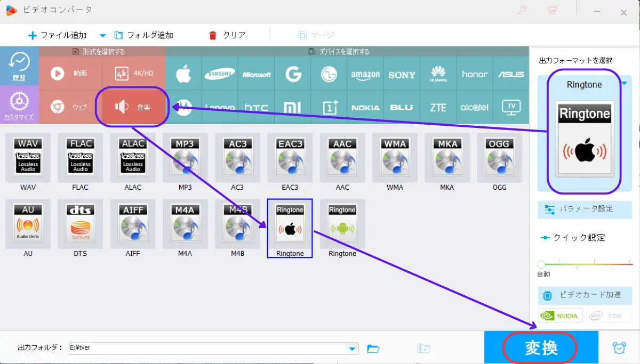Open ZTE device presets
640x364 pixels.
[438, 108]
